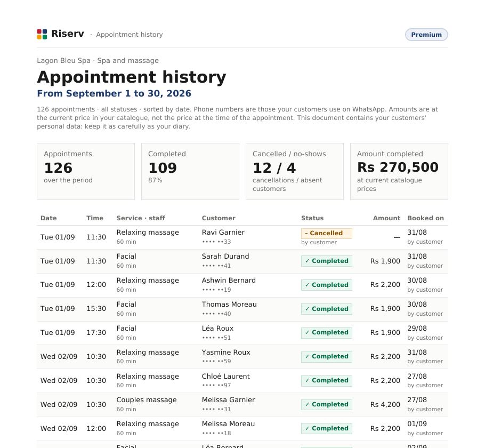
Task: Click the Cancelled status badge for Ravi Garnier
Action: point(327,233)
